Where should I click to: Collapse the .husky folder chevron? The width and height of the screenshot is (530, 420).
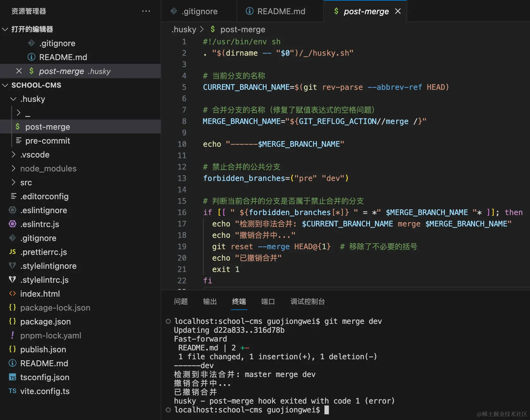pos(13,99)
